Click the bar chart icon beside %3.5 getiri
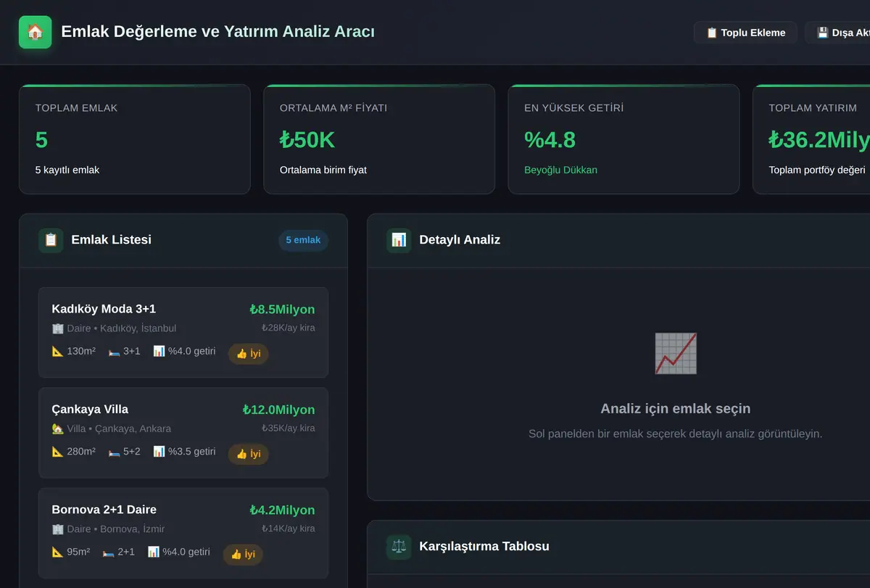The width and height of the screenshot is (870, 588). [159, 452]
